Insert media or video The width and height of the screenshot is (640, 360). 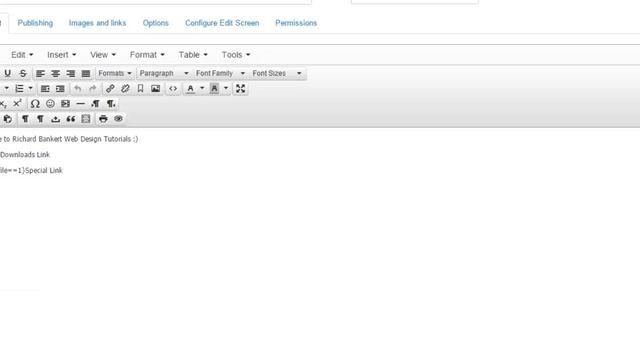coord(65,104)
